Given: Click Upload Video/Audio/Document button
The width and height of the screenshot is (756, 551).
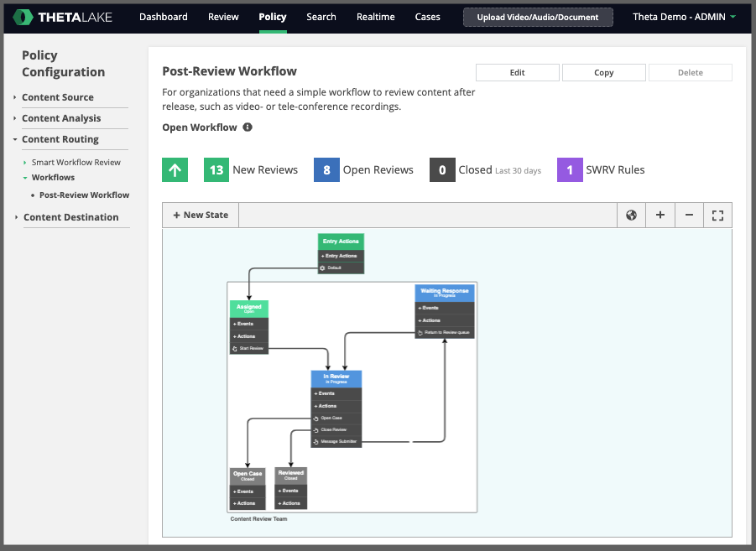Looking at the screenshot, I should (x=538, y=18).
